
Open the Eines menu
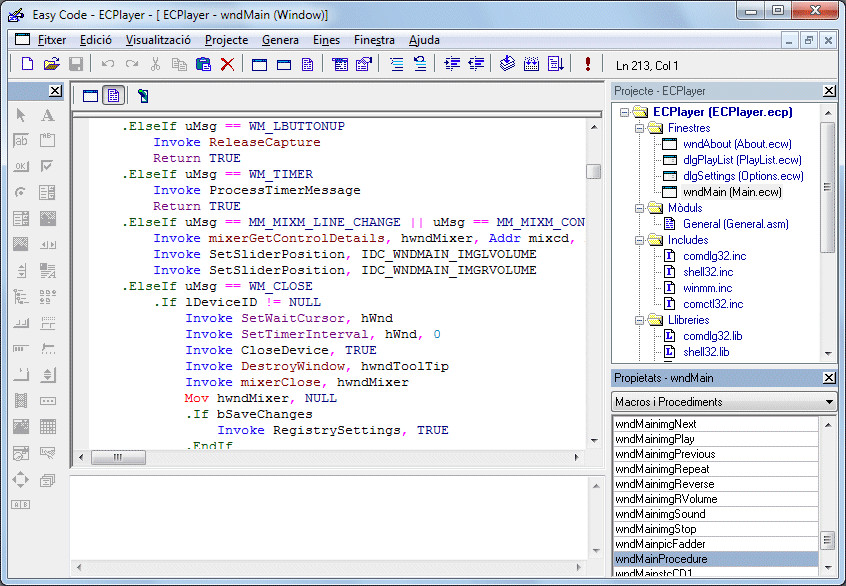click(x=326, y=40)
